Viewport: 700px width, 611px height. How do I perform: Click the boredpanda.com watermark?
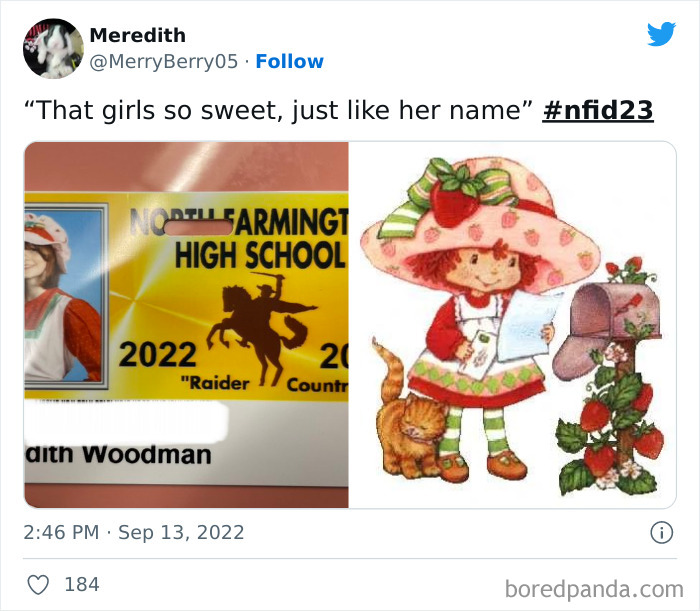[x=594, y=589]
